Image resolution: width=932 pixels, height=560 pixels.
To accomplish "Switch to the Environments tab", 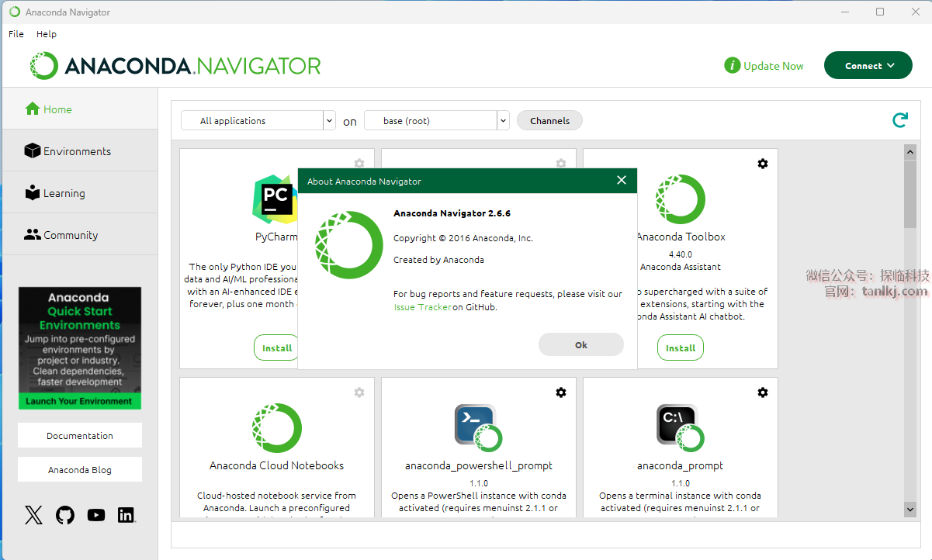I will click(77, 151).
